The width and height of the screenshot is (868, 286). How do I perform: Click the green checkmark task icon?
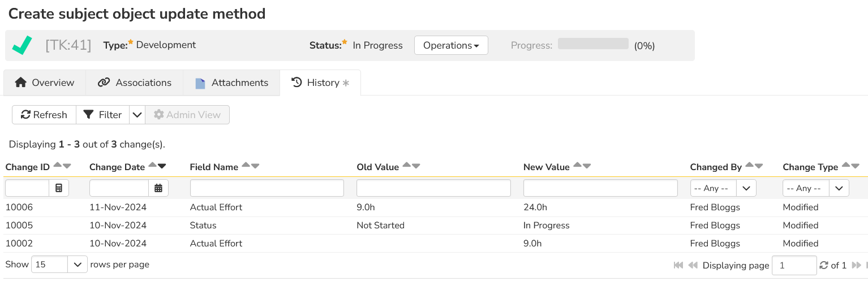[22, 45]
